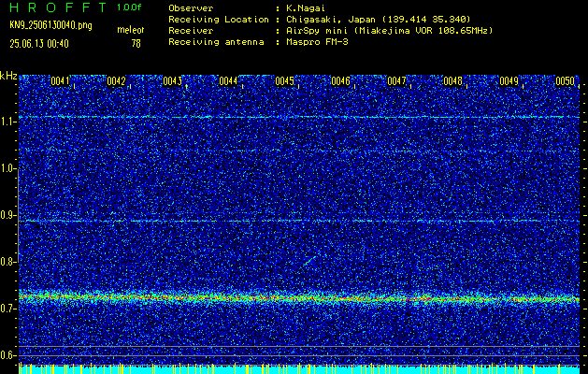Select the version label 1.00f
This screenshot has width=588, height=374.
tap(129, 7)
